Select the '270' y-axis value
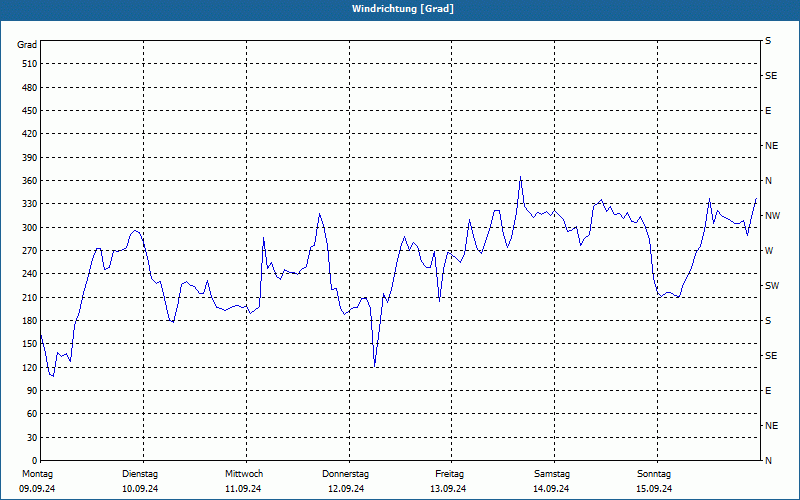The width and height of the screenshot is (800, 500). pyautogui.click(x=30, y=251)
